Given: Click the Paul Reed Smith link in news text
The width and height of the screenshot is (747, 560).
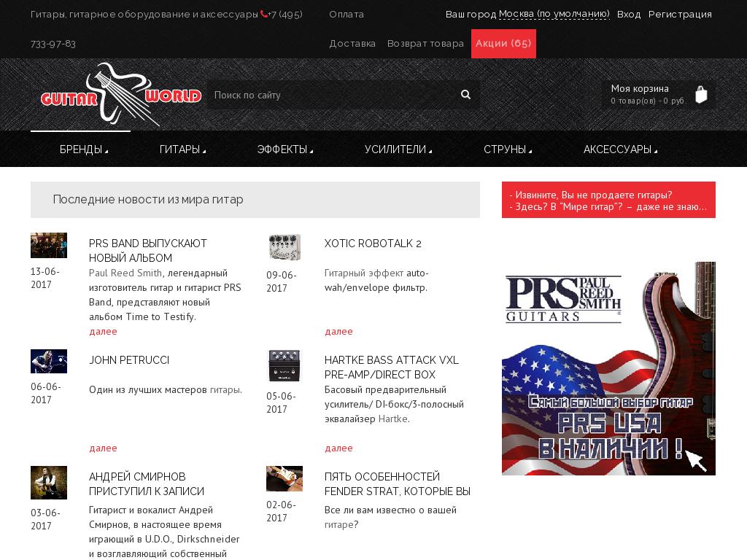Looking at the screenshot, I should tap(125, 273).
